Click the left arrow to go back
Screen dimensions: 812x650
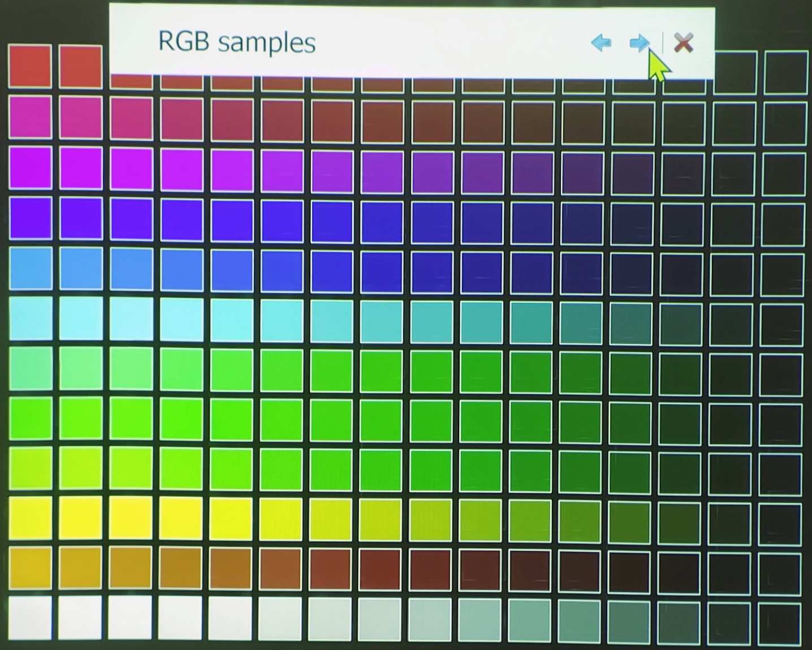601,42
